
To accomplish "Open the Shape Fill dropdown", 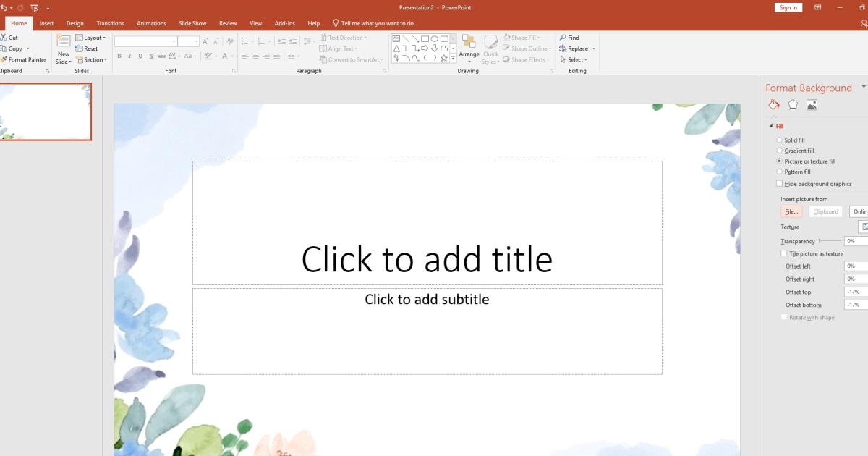I will 522,37.
